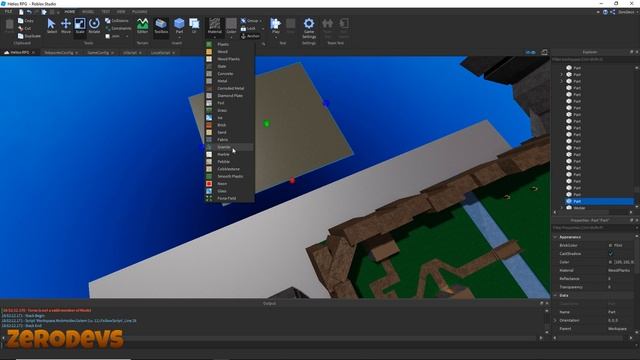Toggle the CastShadow checkbox

(x=611, y=254)
